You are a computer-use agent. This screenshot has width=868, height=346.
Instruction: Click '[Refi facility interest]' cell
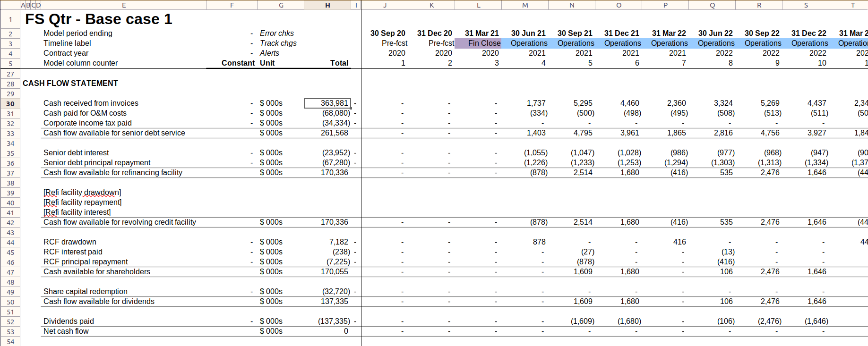click(77, 212)
